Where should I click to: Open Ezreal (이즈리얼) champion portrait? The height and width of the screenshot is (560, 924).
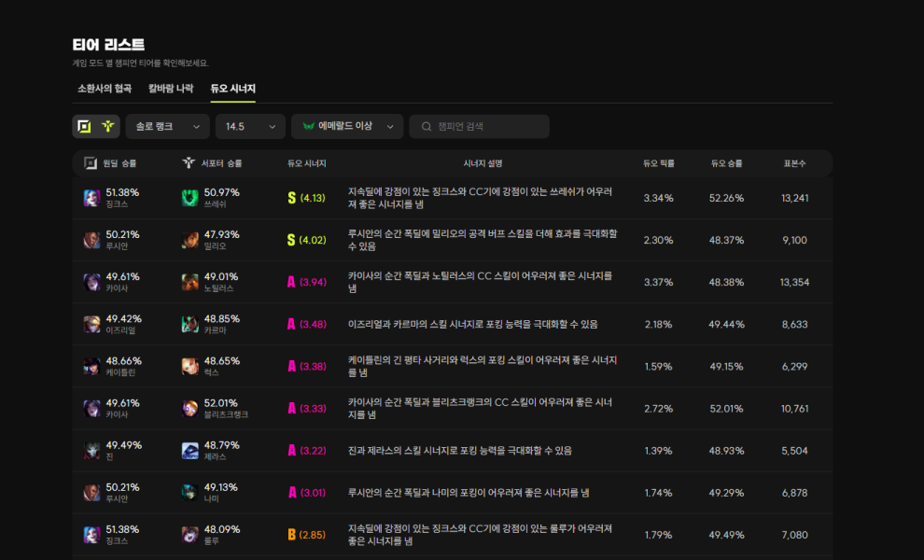click(91, 324)
